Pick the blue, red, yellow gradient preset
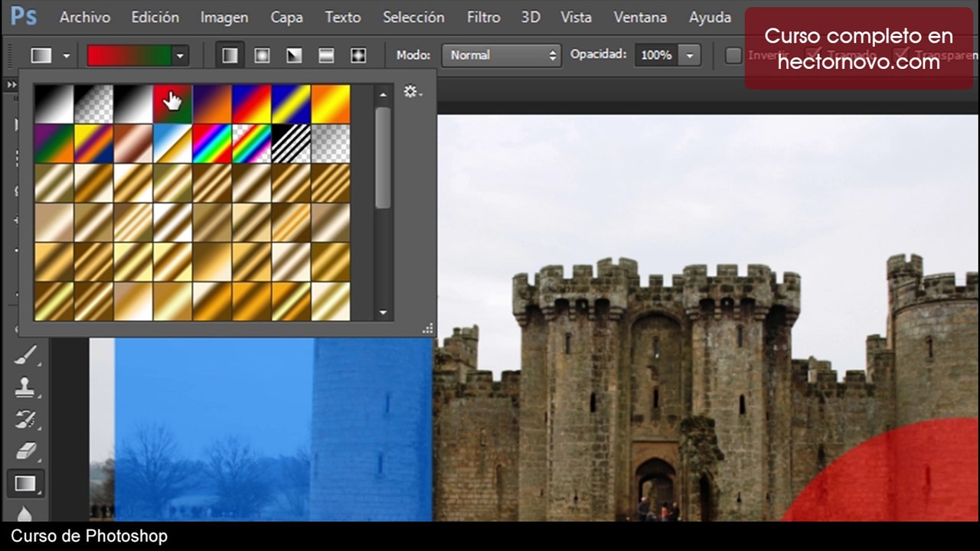Screen dimensions: 980x551 (252, 104)
